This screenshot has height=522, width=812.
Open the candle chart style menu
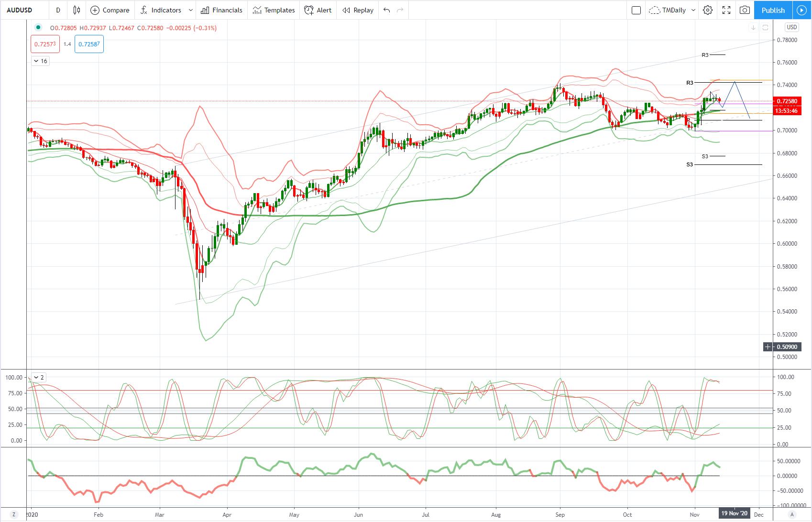pyautogui.click(x=77, y=10)
